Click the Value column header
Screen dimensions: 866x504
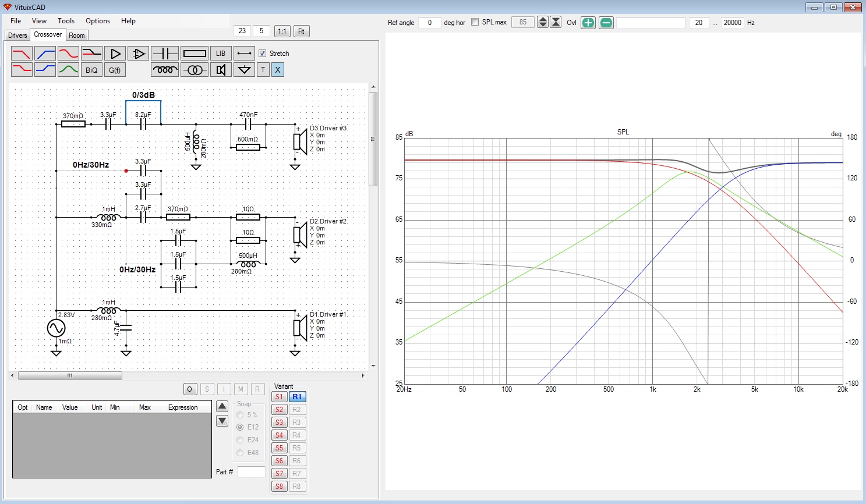(x=70, y=407)
